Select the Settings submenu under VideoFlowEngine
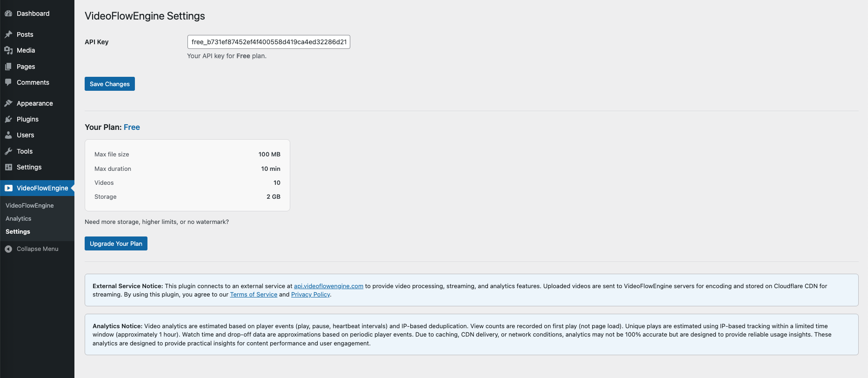The height and width of the screenshot is (378, 868). point(18,231)
